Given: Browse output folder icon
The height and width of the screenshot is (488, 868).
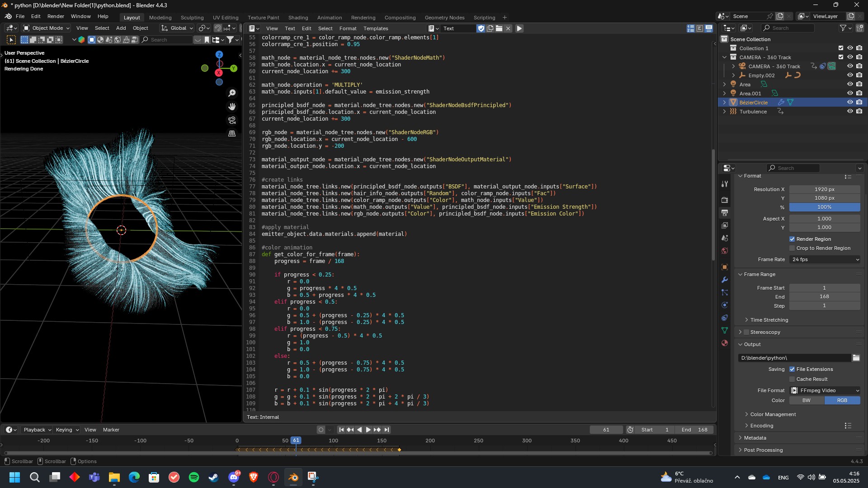Looking at the screenshot, I should (x=856, y=358).
